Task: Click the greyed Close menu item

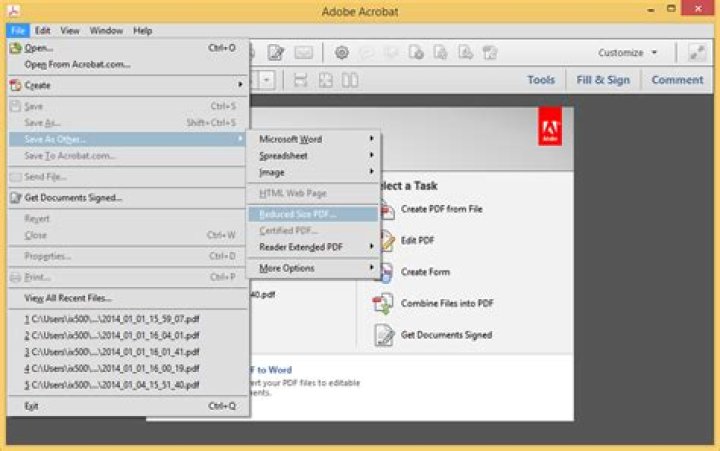Action: tap(128, 235)
